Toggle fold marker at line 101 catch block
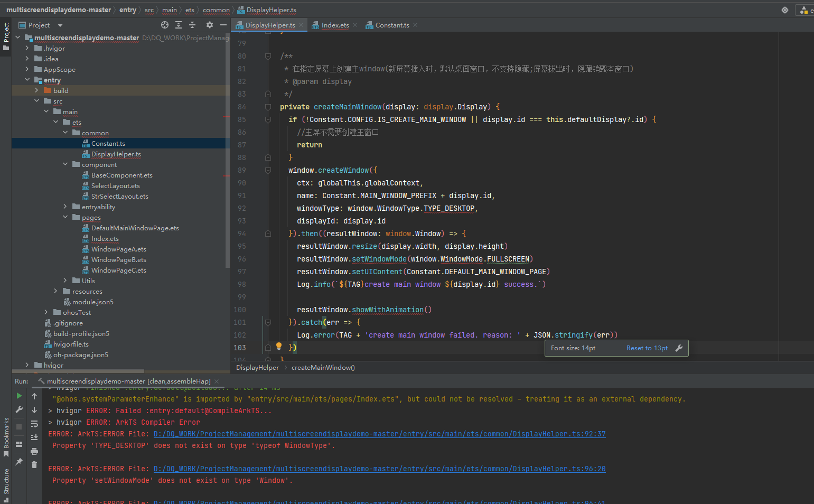 [268, 322]
